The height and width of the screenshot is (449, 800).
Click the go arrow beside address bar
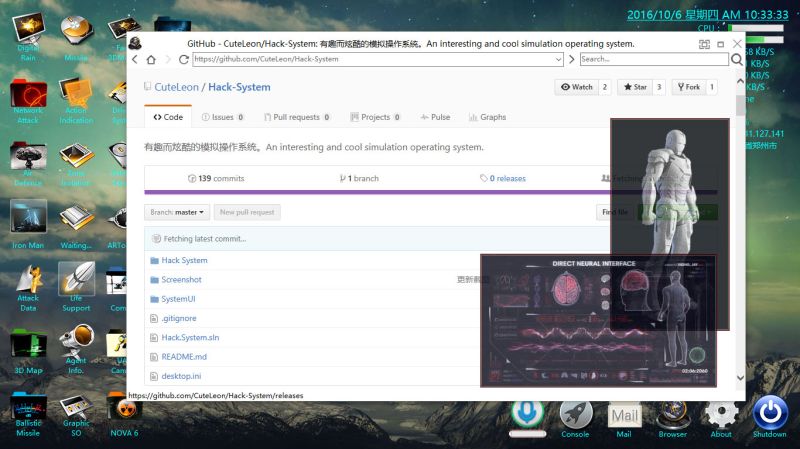(x=571, y=59)
